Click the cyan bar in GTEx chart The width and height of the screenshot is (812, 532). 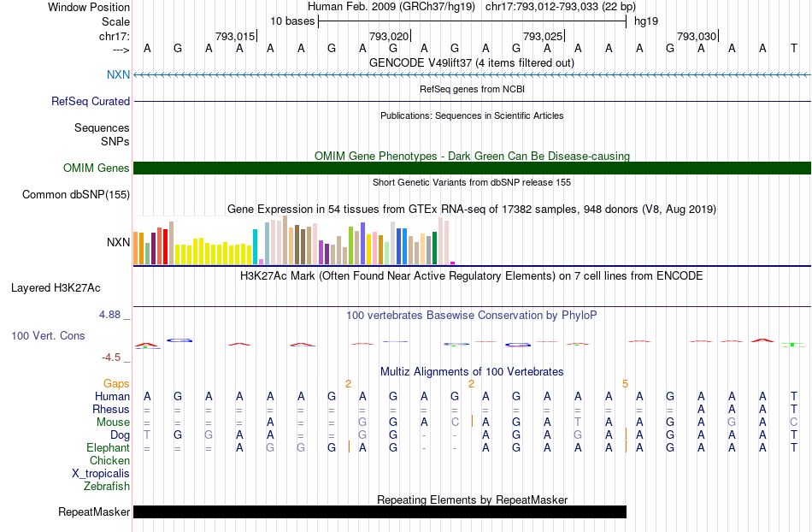pyautogui.click(x=256, y=246)
